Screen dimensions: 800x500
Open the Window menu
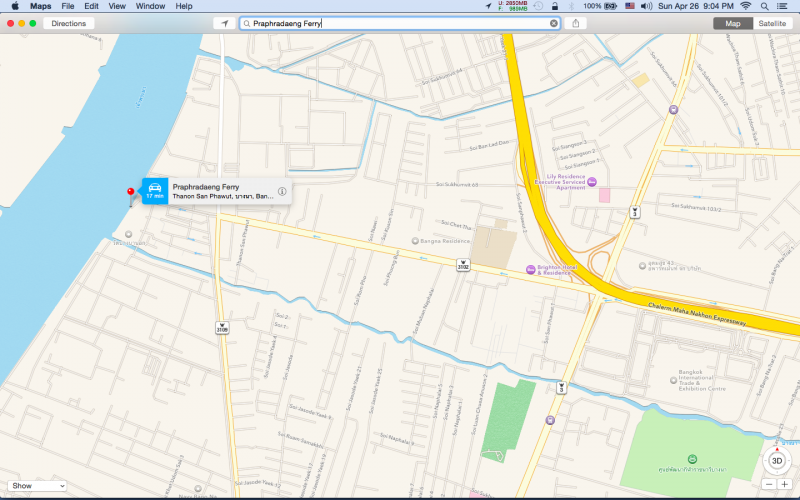click(x=150, y=6)
